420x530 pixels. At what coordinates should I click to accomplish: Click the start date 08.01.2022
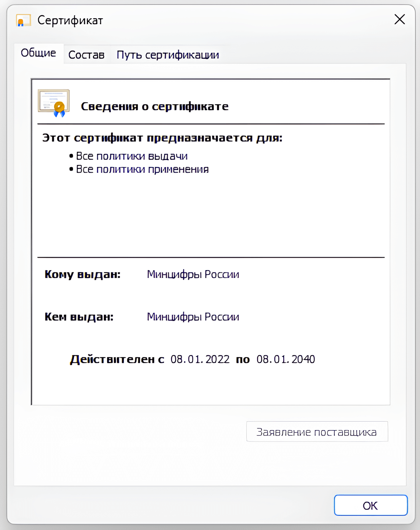[200, 359]
